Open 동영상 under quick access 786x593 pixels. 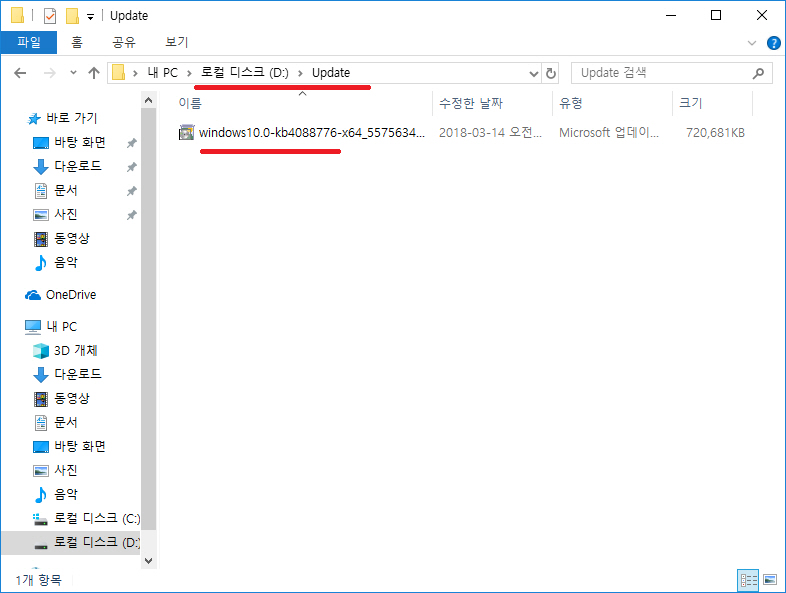point(72,239)
